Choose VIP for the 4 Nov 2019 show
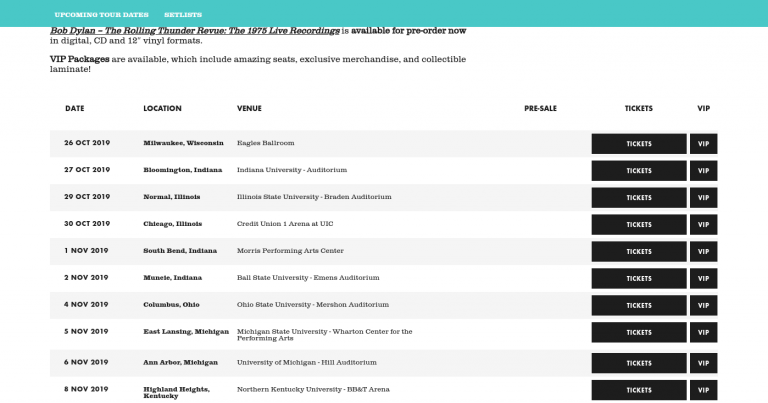The height and width of the screenshot is (403, 768). click(703, 306)
